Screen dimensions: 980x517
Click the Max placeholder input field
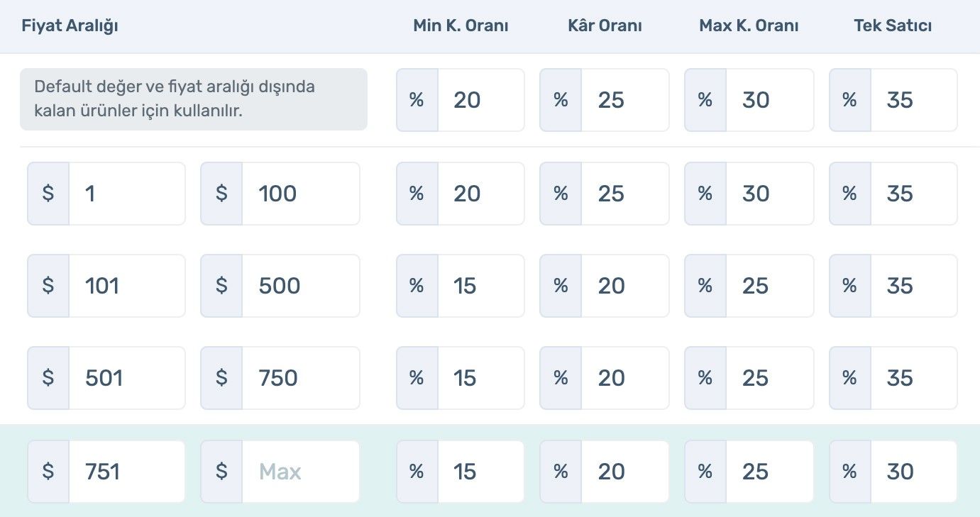click(x=302, y=471)
